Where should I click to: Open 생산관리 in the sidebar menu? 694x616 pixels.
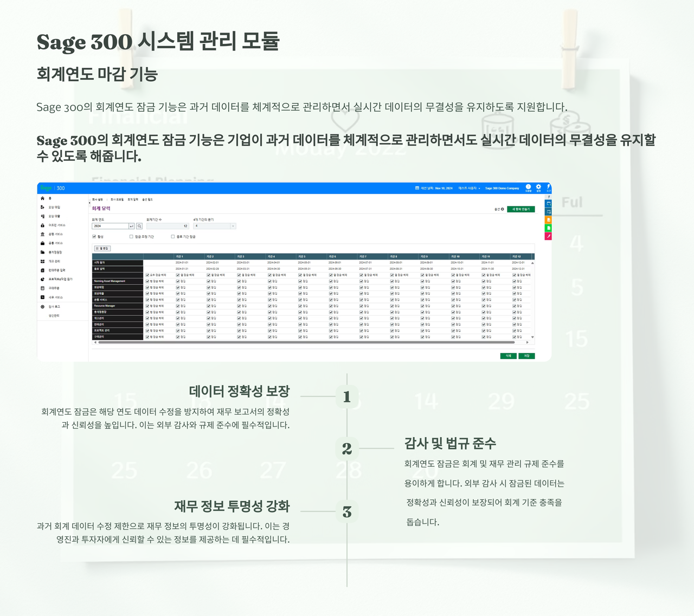[x=54, y=315]
